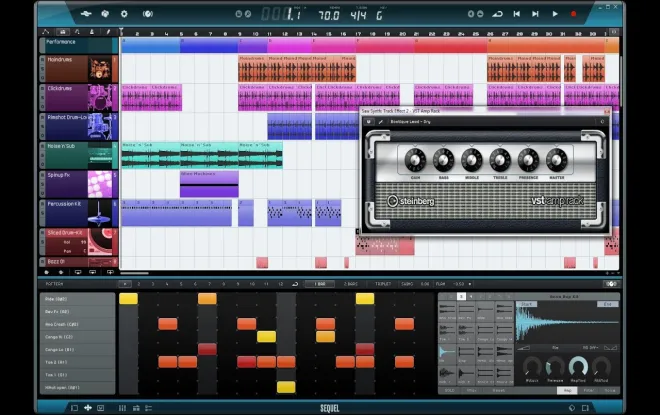
Task: Set pattern length to 1 BAR
Action: pyautogui.click(x=320, y=284)
